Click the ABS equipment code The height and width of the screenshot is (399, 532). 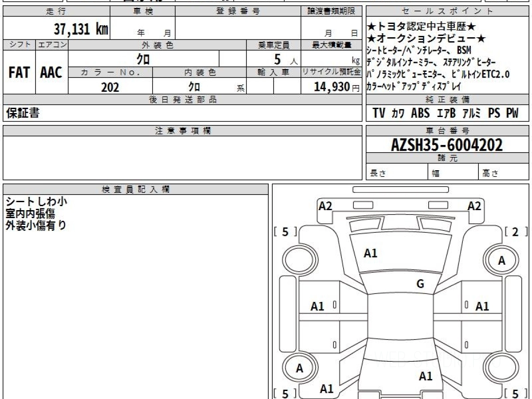420,113
